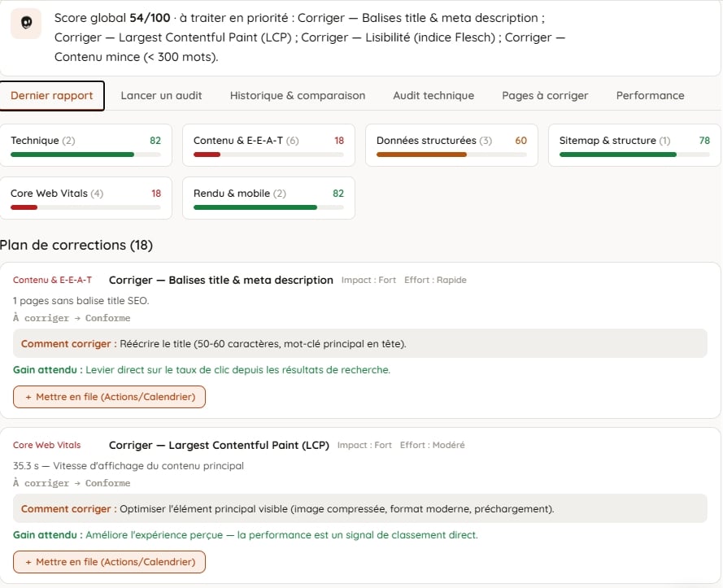Open Sitemap & structure score card
The height and width of the screenshot is (588, 723).
pos(634,145)
